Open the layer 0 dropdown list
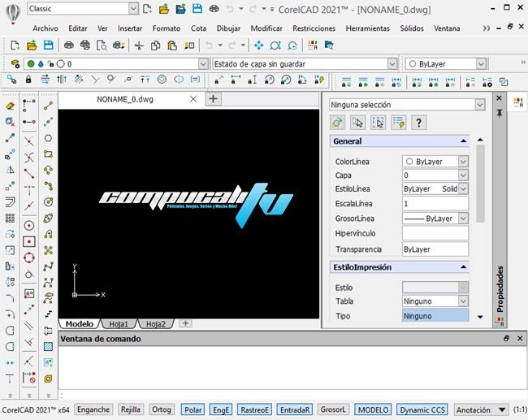Screen dimensions: 528x420 click(203, 63)
